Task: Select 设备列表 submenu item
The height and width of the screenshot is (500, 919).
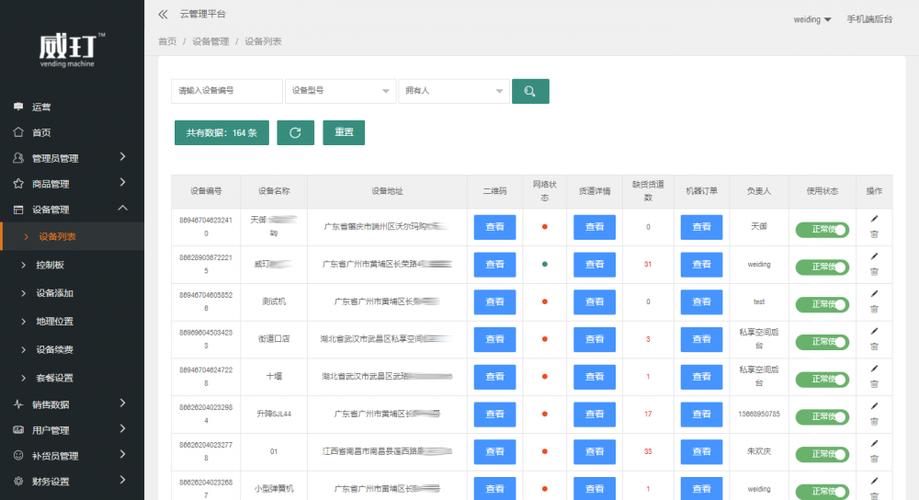Action: [x=72, y=236]
